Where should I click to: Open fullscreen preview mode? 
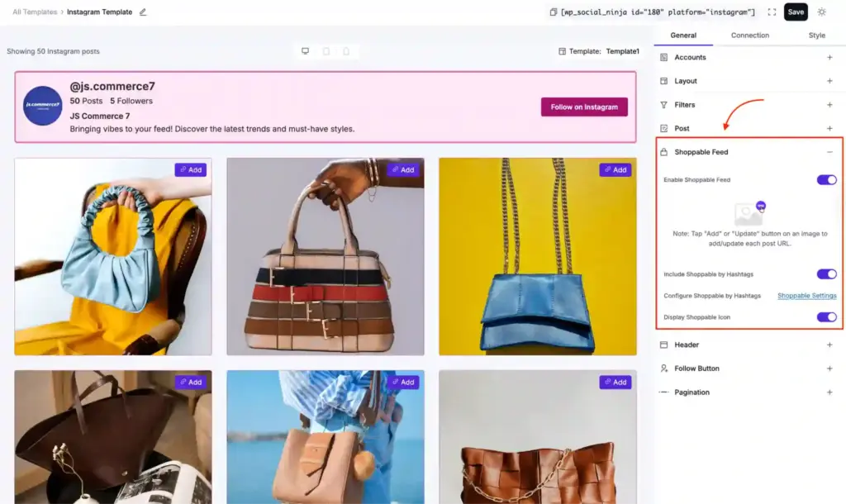pos(772,12)
